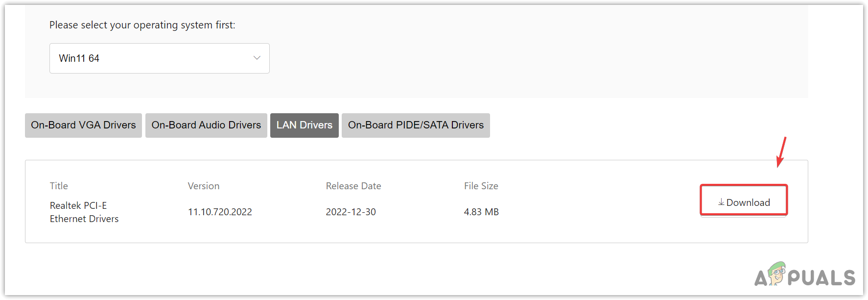The width and height of the screenshot is (868, 300).
Task: Open the operating system dropdown showing Win11 64
Action: tap(159, 58)
